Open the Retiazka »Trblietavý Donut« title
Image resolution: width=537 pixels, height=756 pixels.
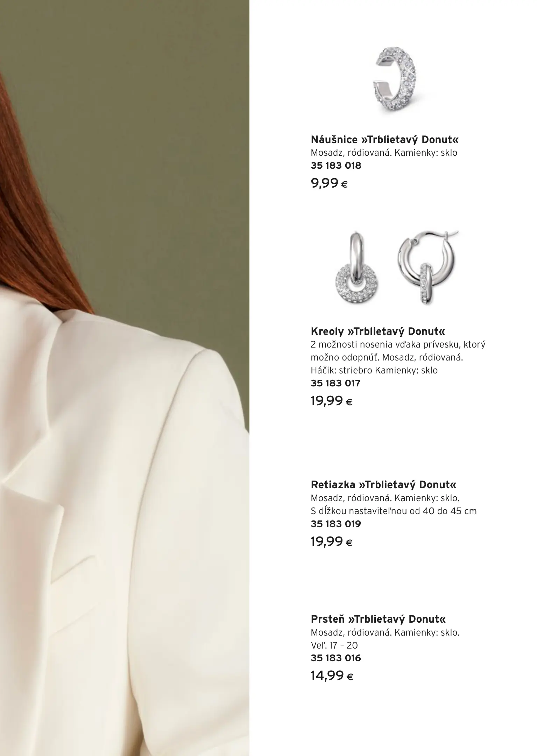384,485
